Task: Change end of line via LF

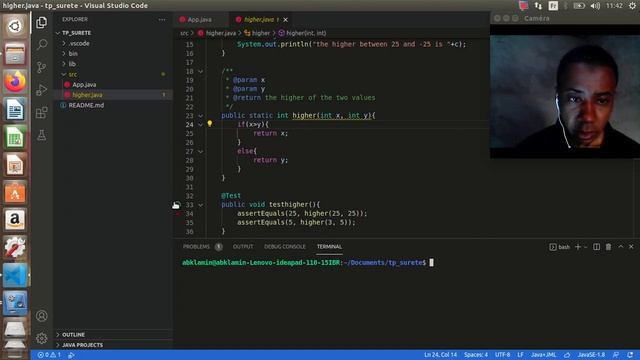Action: click(520, 355)
